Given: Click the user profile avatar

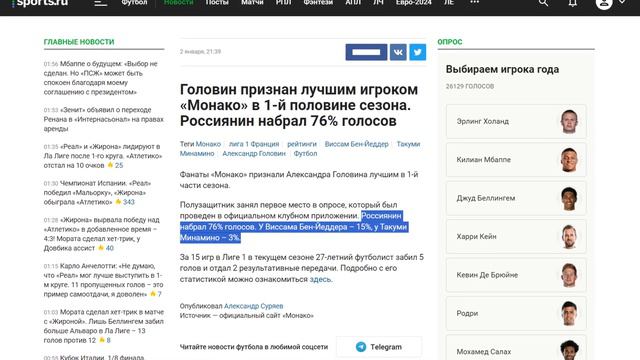Looking at the screenshot, I should coord(604,4).
